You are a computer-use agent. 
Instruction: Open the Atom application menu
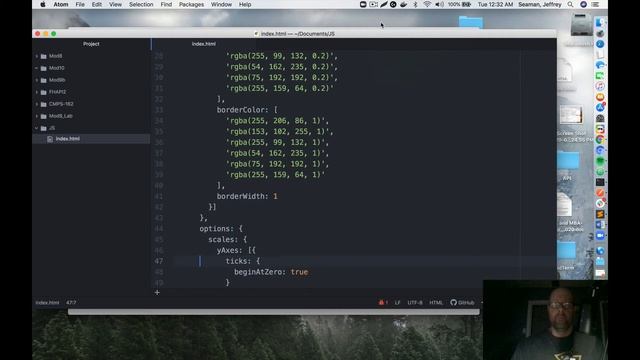(x=61, y=4)
